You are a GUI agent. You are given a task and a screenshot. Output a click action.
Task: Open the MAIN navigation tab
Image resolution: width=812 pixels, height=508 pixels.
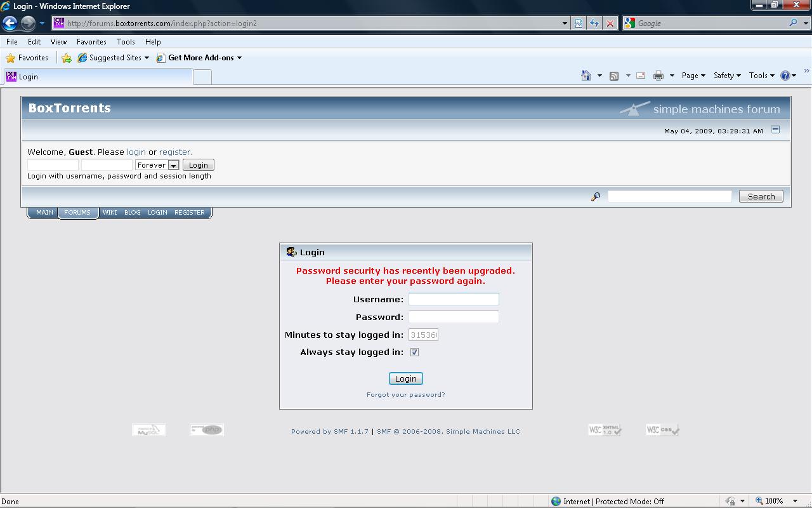(44, 213)
